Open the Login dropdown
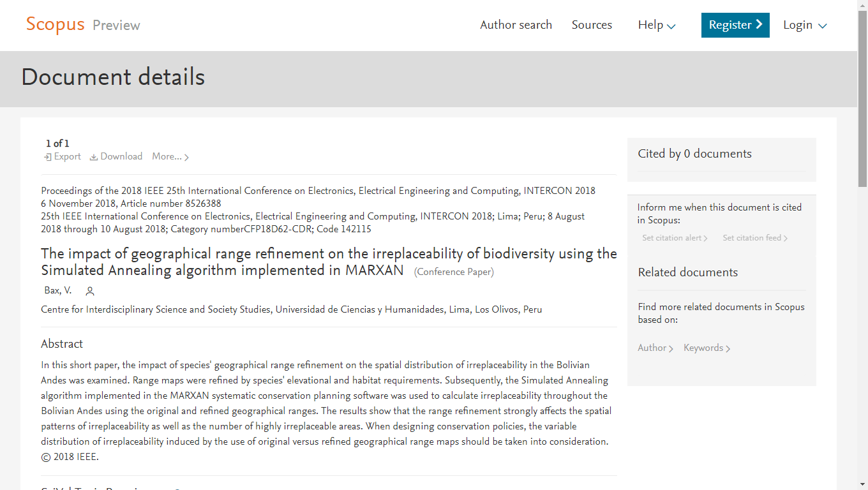 tap(805, 25)
